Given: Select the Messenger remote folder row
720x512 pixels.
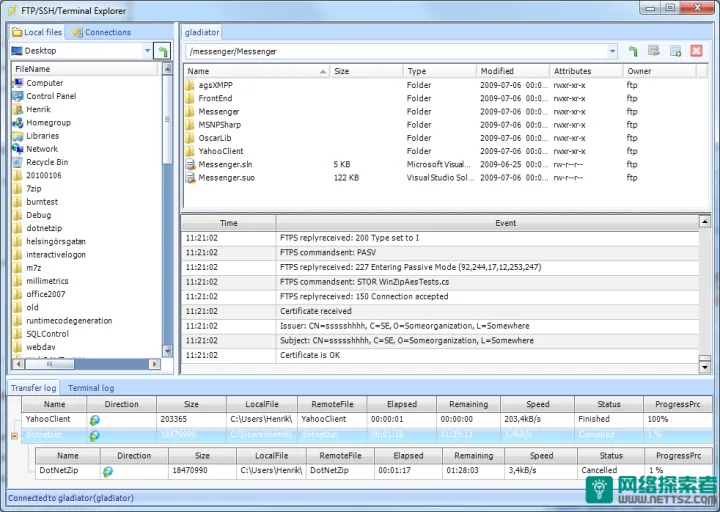Looking at the screenshot, I should pos(444,112).
